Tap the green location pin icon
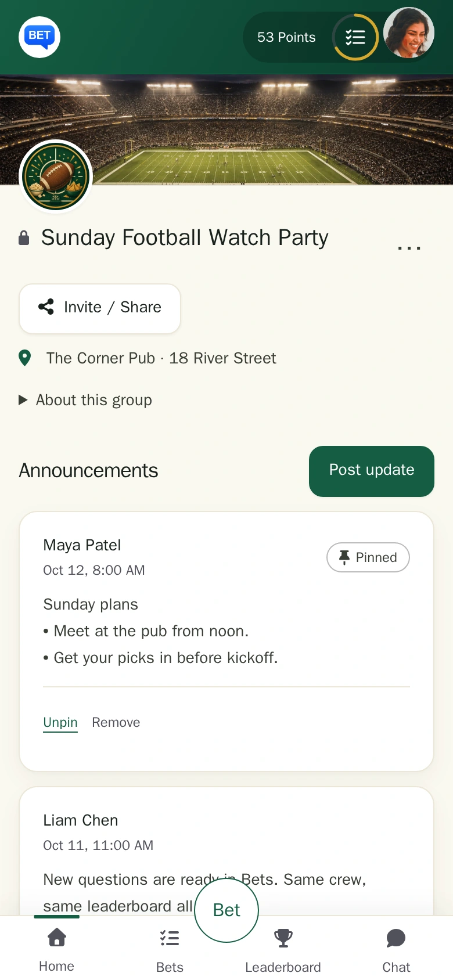 tap(25, 358)
